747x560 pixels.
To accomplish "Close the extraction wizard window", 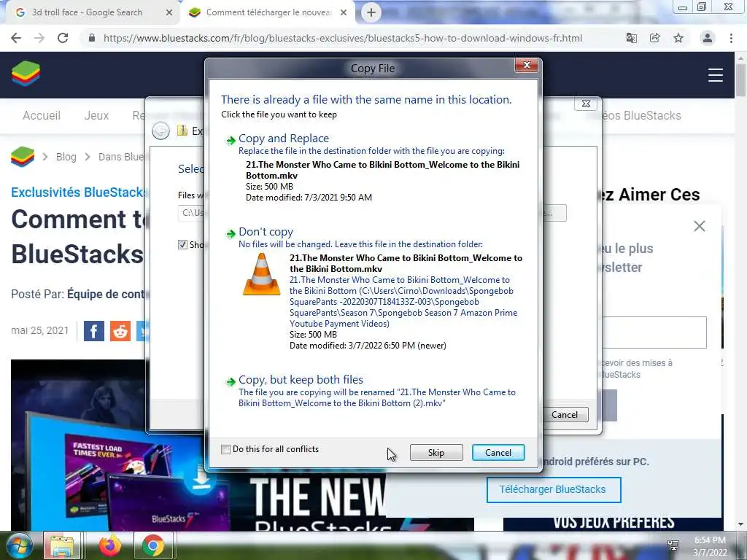I will (x=586, y=104).
